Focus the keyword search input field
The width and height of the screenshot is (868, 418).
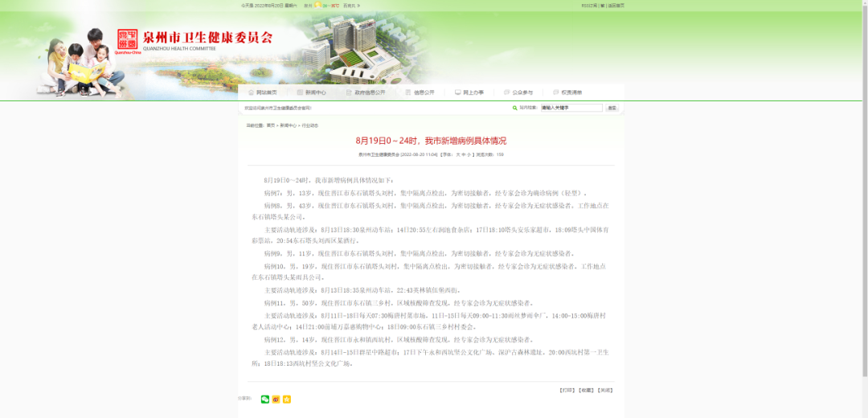pos(571,108)
